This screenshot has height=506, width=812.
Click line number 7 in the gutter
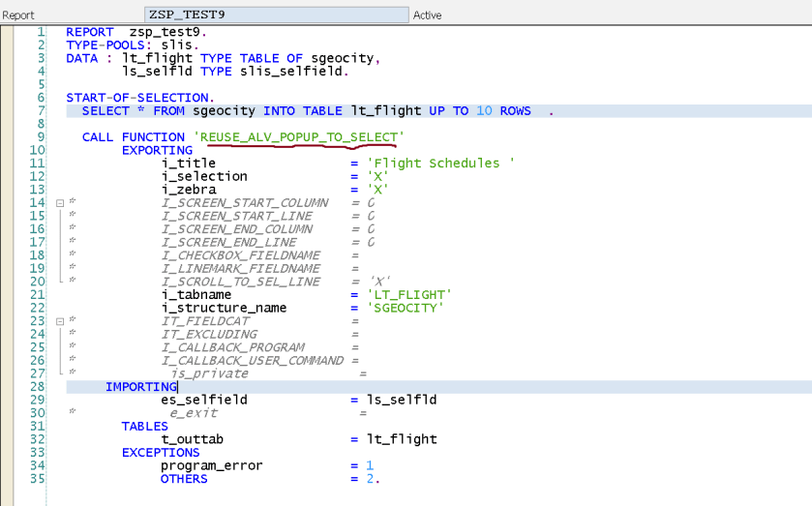click(41, 111)
